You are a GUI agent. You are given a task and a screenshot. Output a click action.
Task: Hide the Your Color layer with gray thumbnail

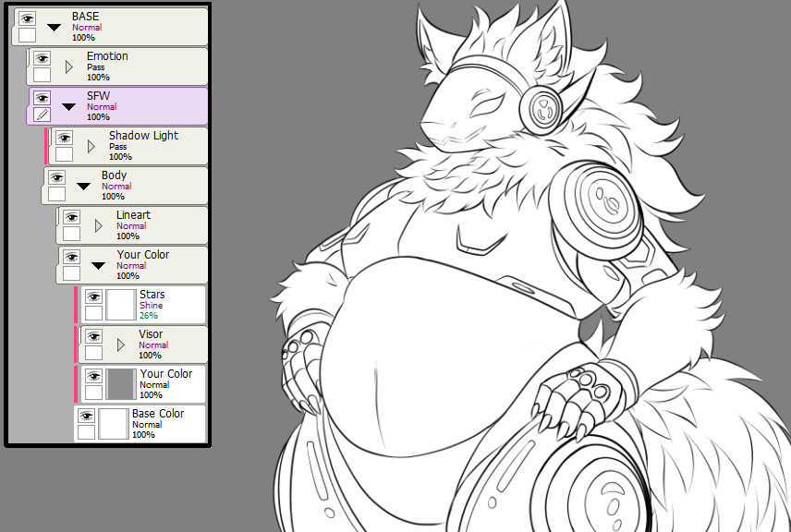pos(93,377)
